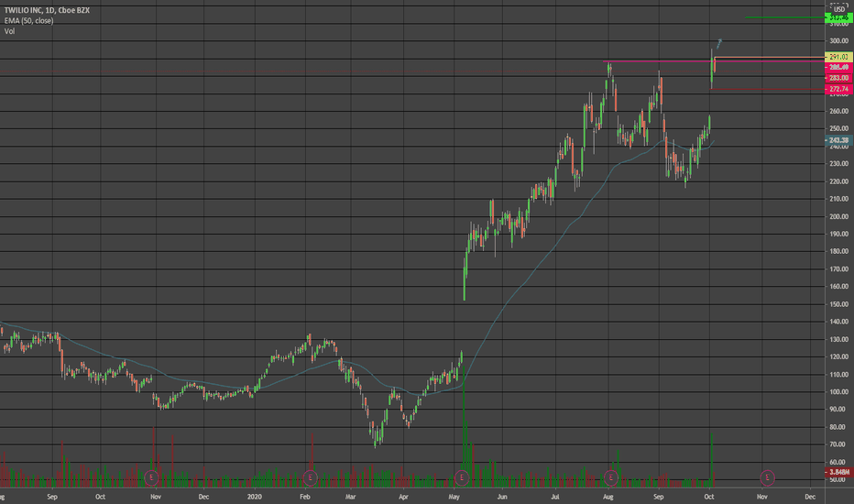Select the Vol indicator legend
The image size is (854, 504).
point(9,31)
